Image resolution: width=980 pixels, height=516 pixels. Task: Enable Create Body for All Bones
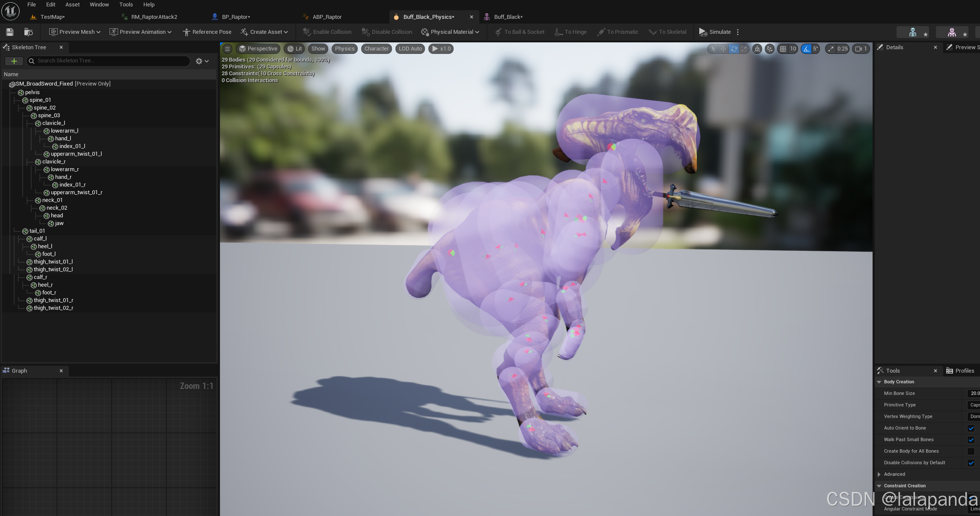click(971, 451)
